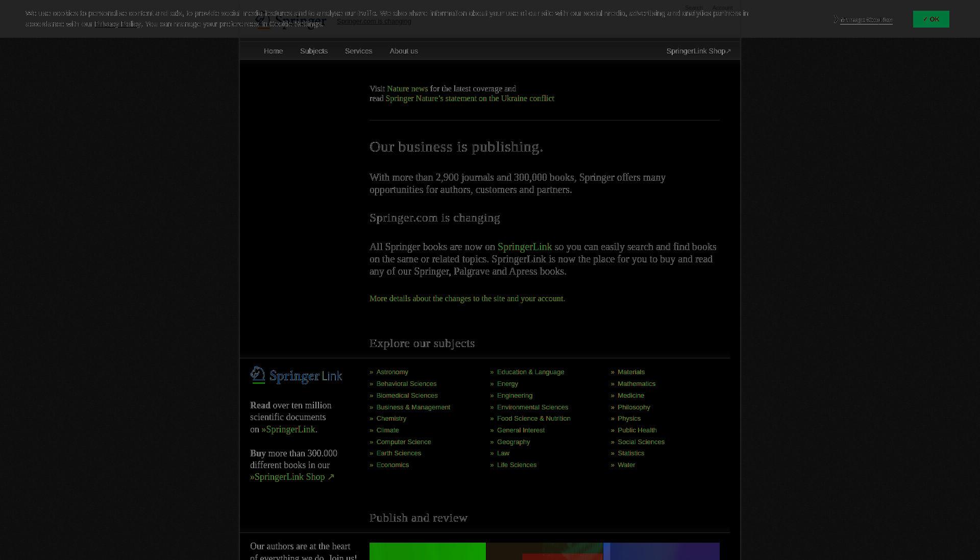Select the General Interest subject

click(x=521, y=430)
